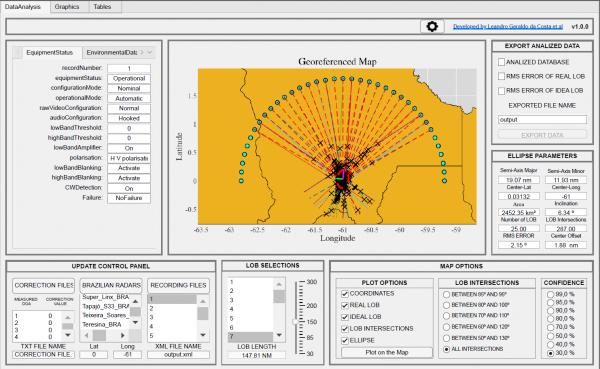The height and width of the screenshot is (369, 600).
Task: Click the LOB length slider track
Action: pyautogui.click(x=296, y=318)
